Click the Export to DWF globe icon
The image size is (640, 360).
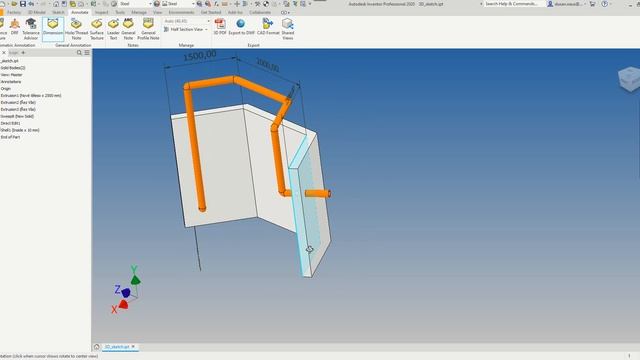241,24
